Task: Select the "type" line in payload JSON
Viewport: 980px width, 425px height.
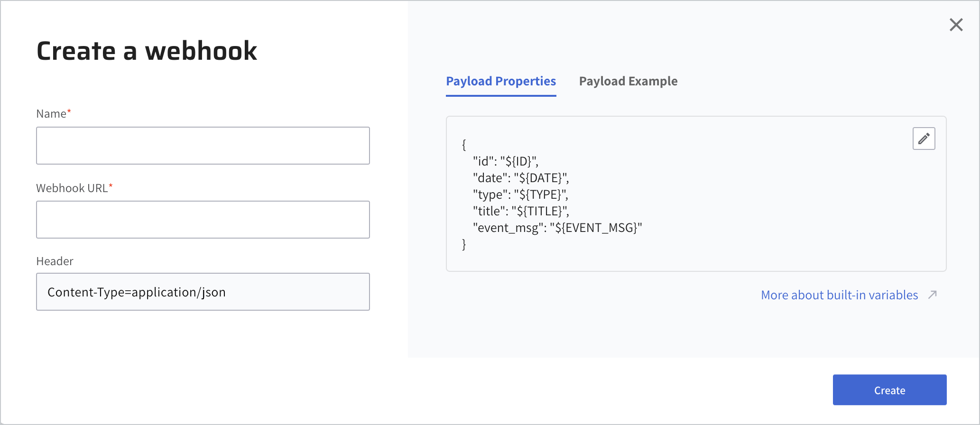Action: pyautogui.click(x=520, y=194)
